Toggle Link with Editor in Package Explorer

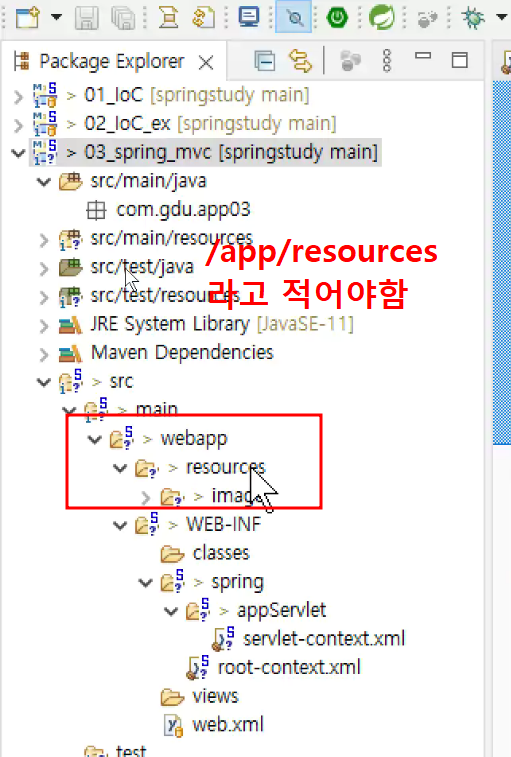coord(300,61)
